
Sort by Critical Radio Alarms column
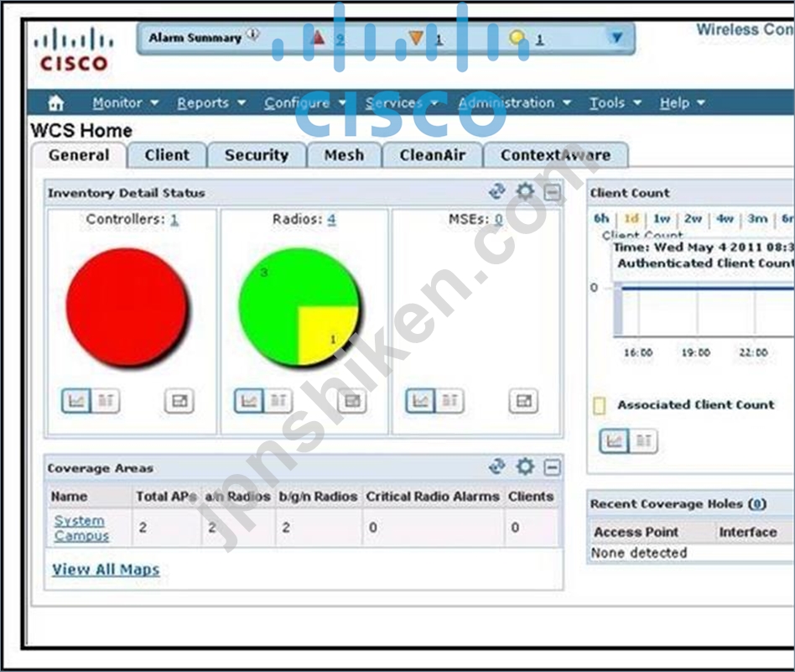point(433,497)
